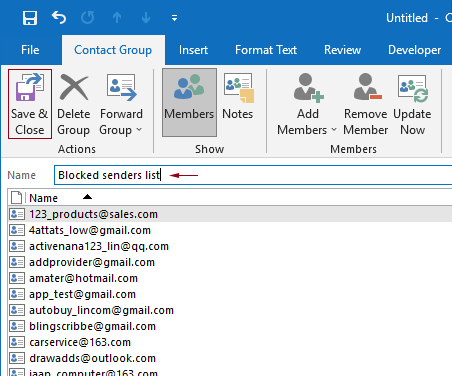Click contact card icon beside drawadds@outlook.com

click(17, 358)
